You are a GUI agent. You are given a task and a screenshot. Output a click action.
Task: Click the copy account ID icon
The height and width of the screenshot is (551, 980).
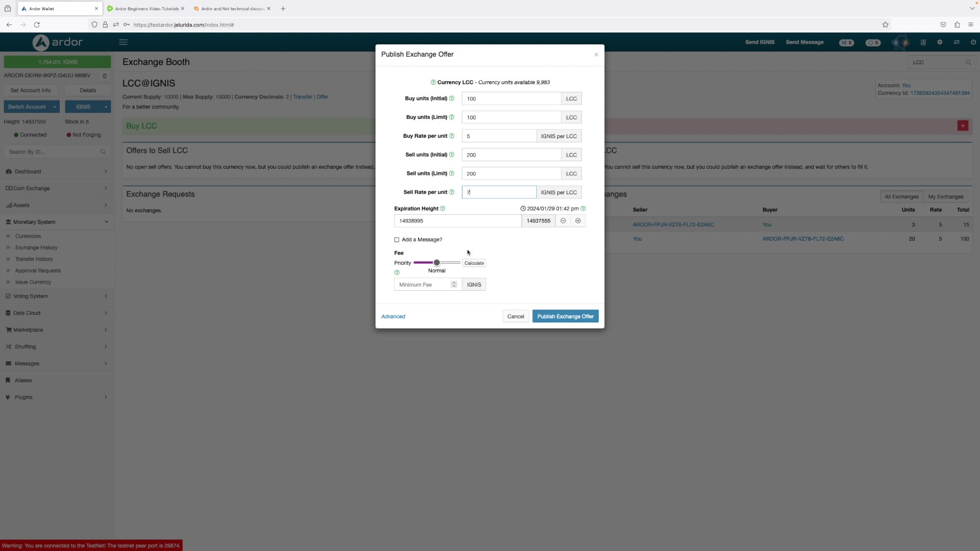[104, 76]
